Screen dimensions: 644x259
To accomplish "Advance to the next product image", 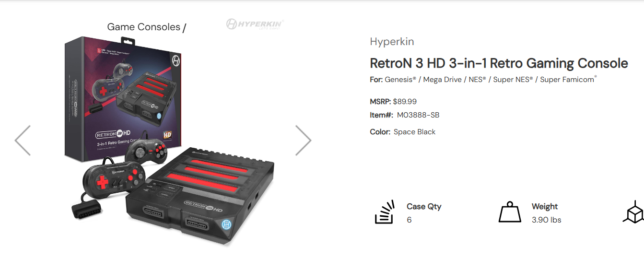I will [x=303, y=141].
